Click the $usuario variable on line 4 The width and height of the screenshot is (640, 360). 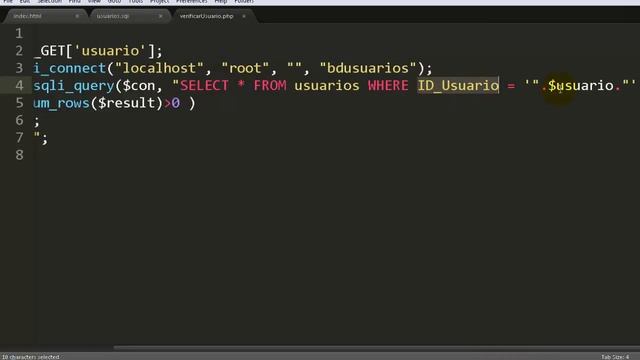click(580, 86)
